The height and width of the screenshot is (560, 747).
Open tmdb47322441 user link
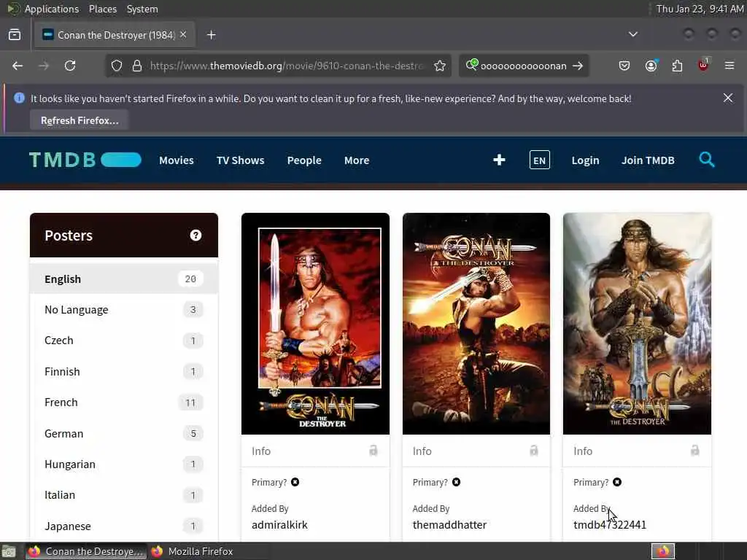tap(610, 525)
